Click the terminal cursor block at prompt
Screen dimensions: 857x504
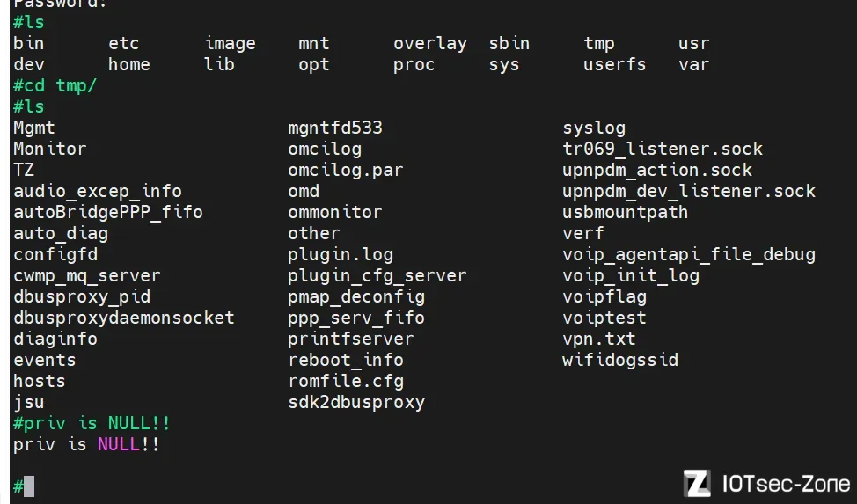(x=28, y=486)
